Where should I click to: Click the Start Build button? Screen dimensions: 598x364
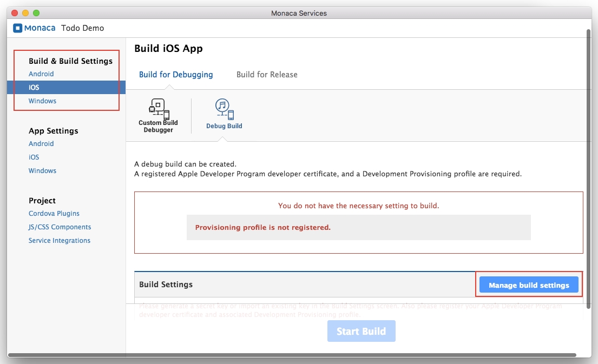point(361,331)
